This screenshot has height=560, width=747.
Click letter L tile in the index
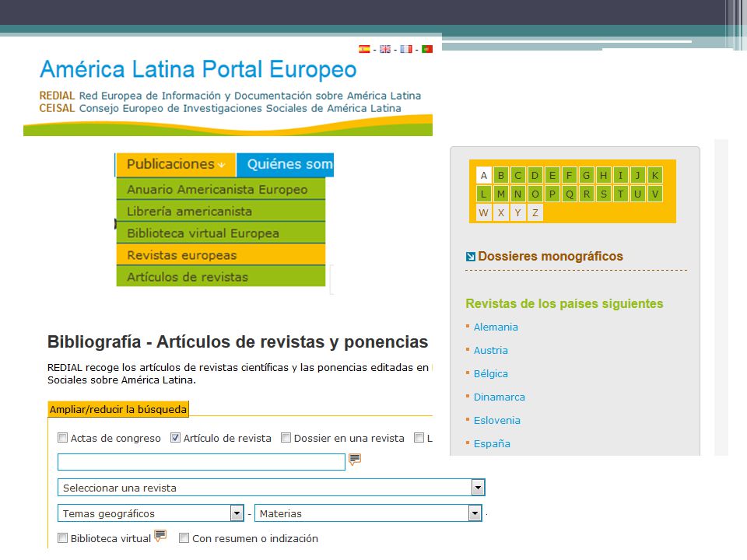tap(483, 194)
